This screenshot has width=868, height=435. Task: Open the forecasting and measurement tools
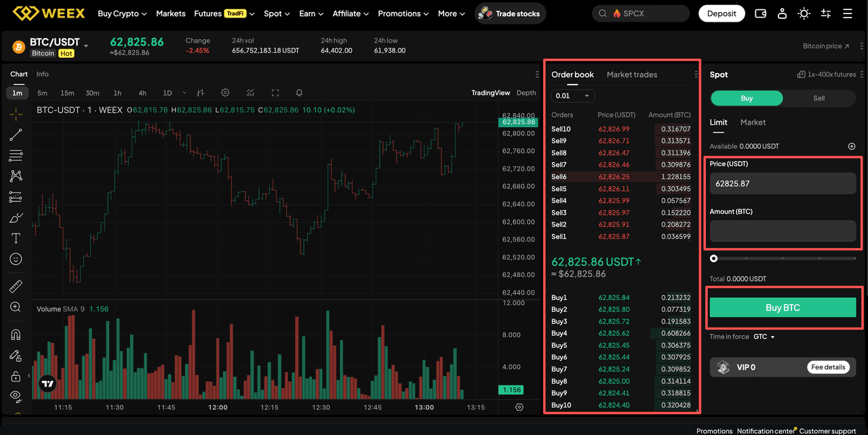pos(16,197)
